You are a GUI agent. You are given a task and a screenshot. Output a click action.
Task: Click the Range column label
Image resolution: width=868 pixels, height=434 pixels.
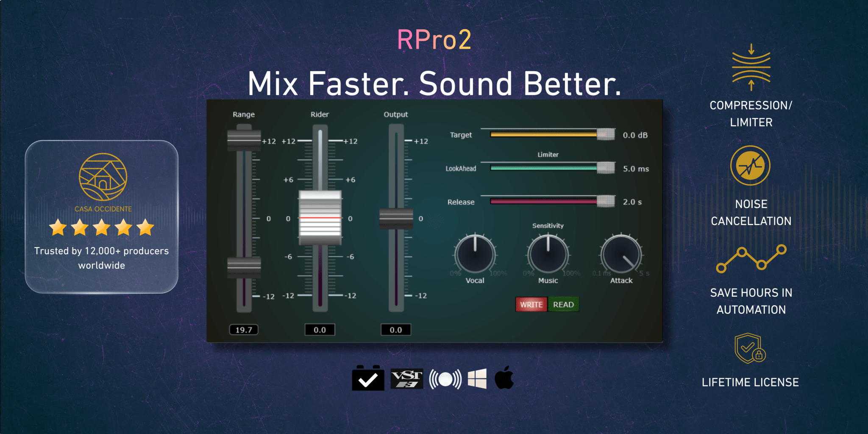click(244, 114)
